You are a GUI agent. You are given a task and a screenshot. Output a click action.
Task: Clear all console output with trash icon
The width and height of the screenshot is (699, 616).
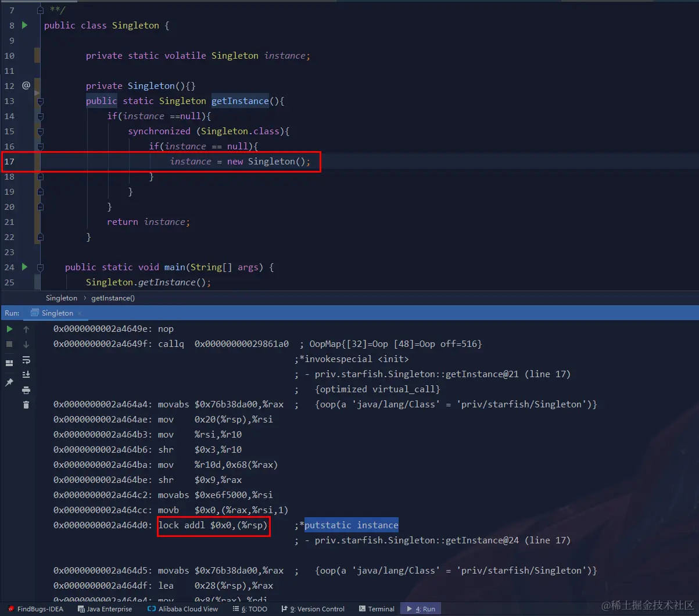tap(26, 405)
